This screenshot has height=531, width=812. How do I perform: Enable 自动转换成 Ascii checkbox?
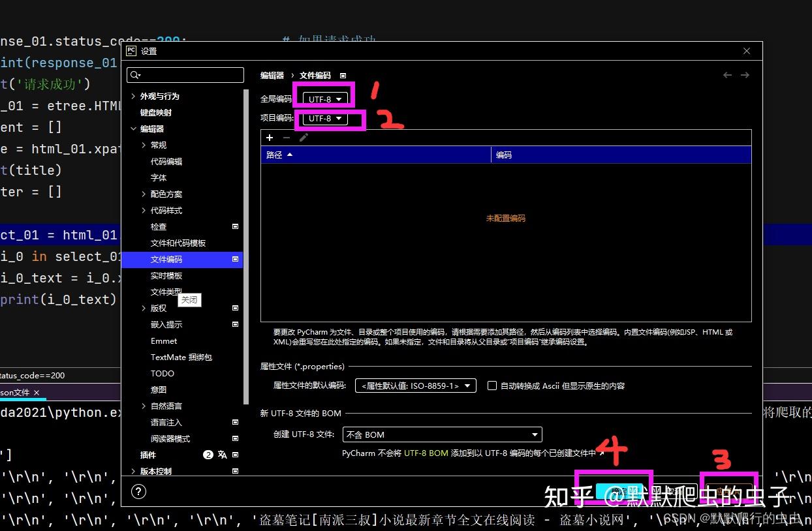(x=492, y=386)
